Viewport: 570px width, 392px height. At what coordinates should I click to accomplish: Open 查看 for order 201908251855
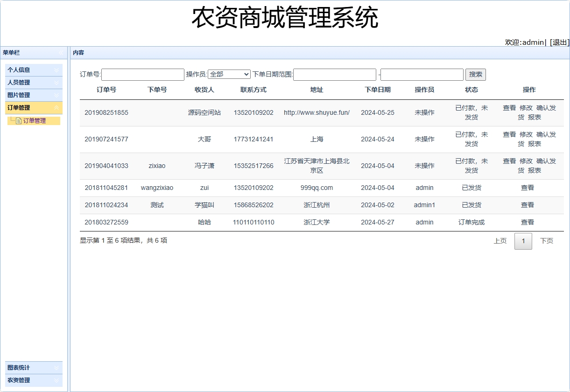[509, 108]
